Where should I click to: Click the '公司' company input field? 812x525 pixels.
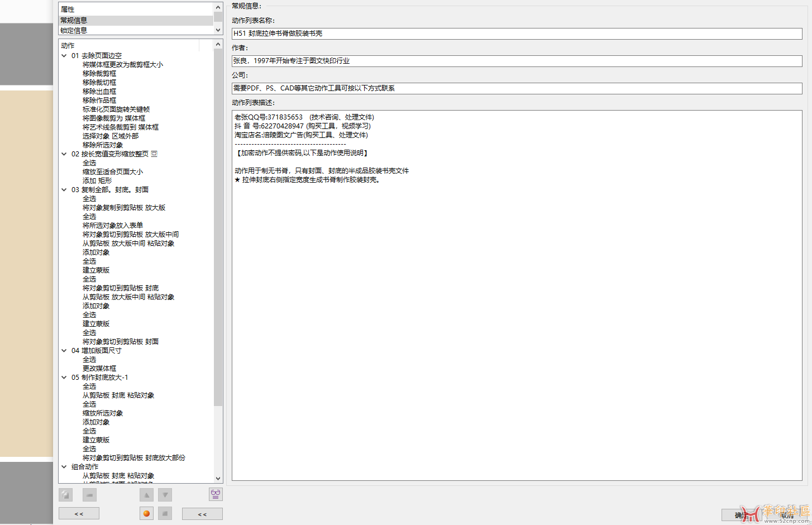(x=517, y=88)
